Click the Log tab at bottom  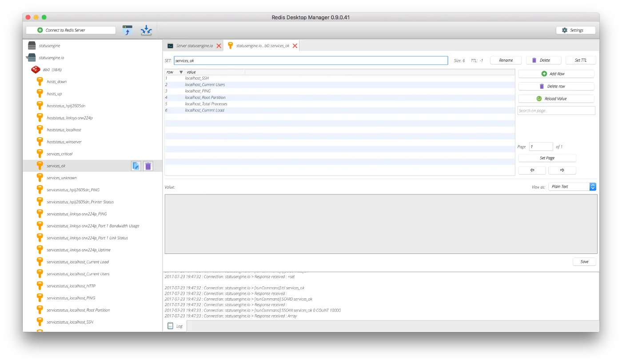[x=175, y=326]
